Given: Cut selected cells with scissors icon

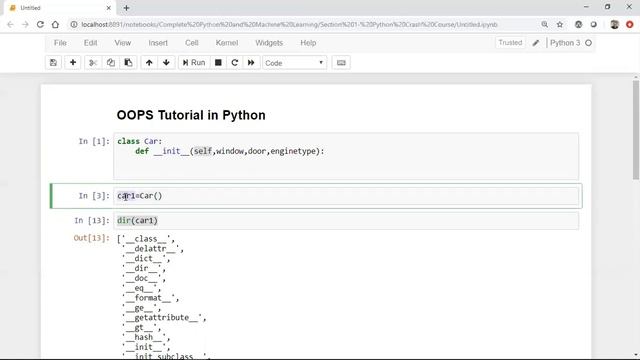Looking at the screenshot, I should pyautogui.click(x=93, y=63).
